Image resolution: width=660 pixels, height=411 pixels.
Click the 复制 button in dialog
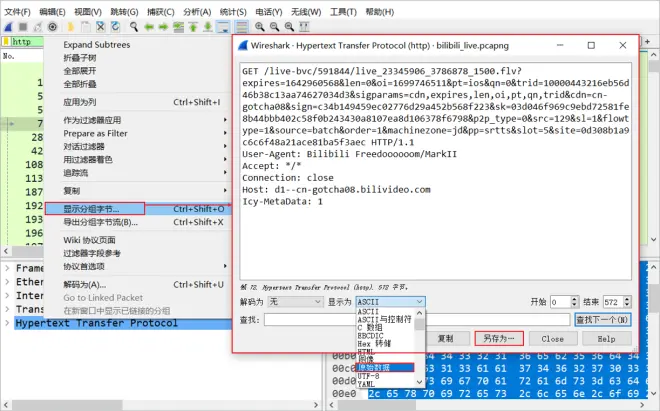[445, 339]
